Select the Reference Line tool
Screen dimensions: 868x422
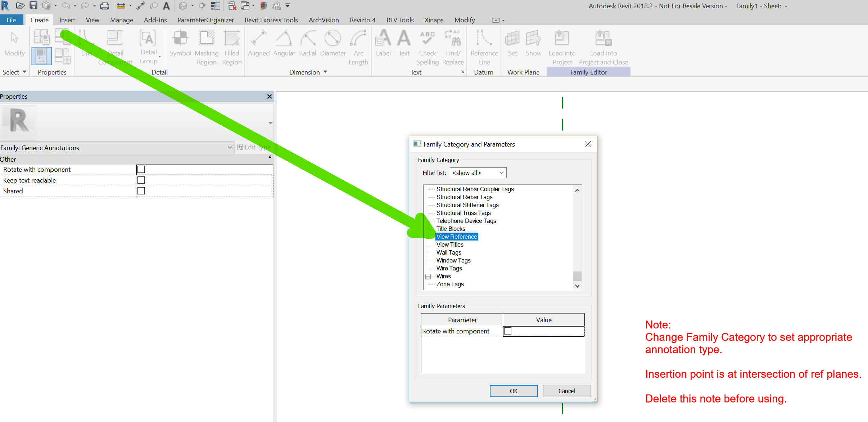484,46
